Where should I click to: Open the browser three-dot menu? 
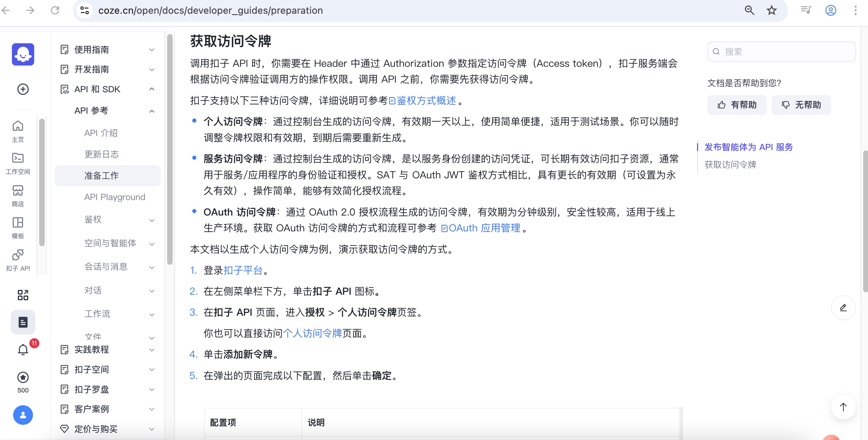[x=856, y=10]
